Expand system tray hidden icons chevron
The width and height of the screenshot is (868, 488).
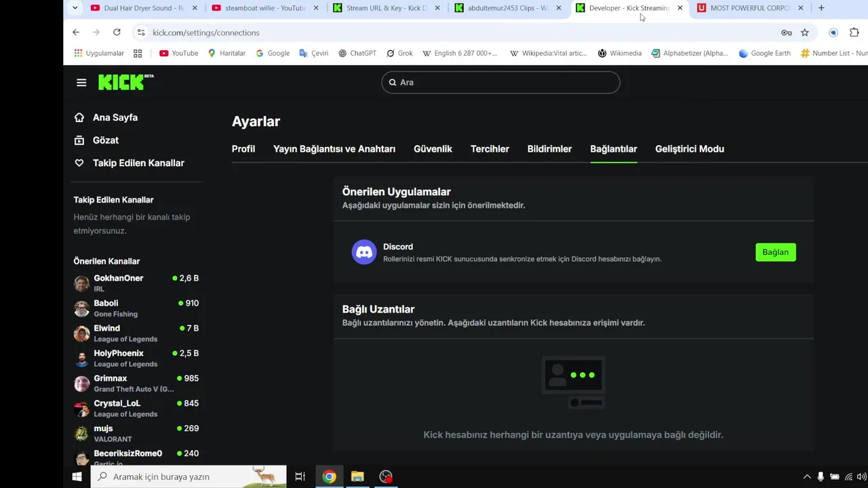[x=807, y=476]
